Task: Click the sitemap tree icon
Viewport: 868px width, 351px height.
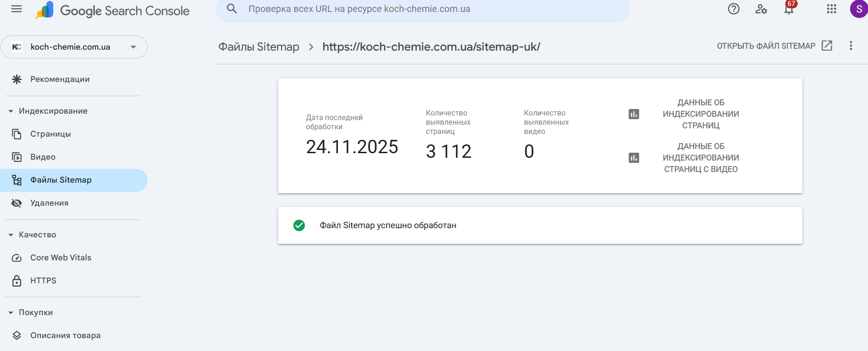Action: coord(17,180)
